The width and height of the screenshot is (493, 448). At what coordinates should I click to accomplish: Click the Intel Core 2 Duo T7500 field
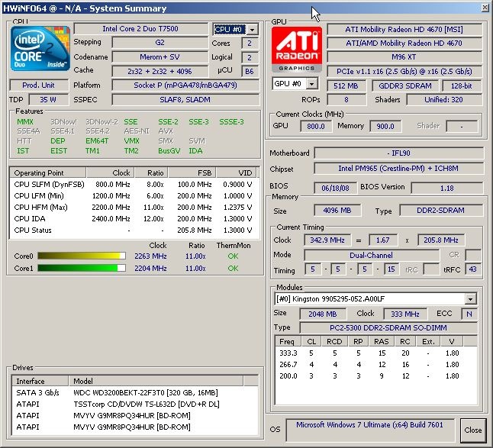pyautogui.click(x=140, y=29)
